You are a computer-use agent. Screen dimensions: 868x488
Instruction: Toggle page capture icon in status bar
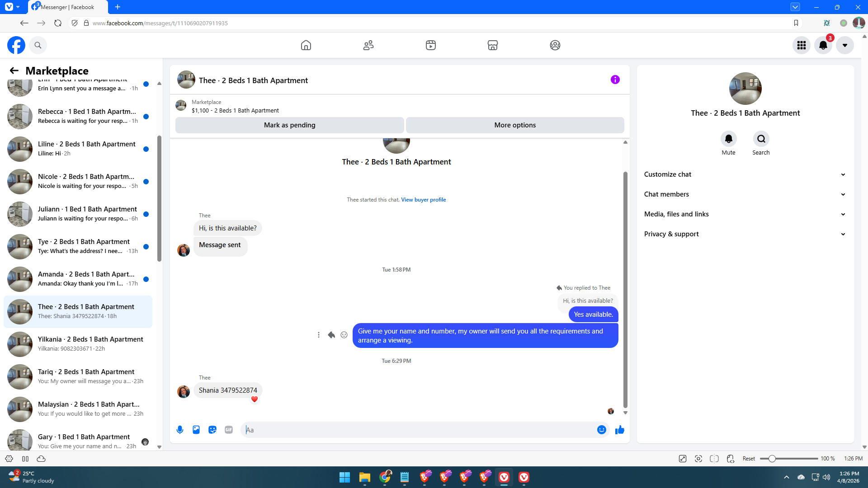point(698,459)
